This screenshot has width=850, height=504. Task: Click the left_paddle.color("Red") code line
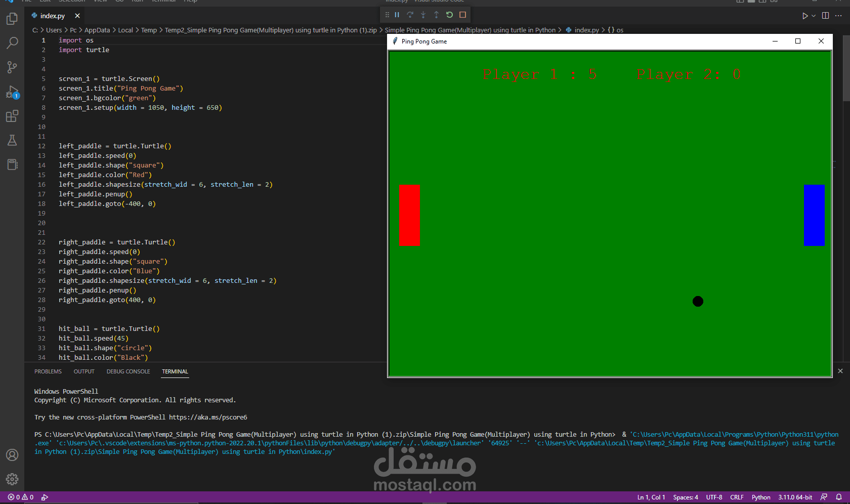tap(105, 175)
